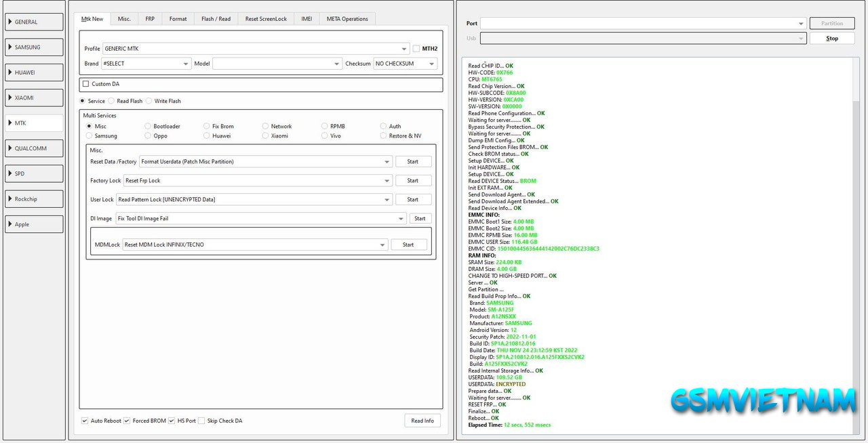The width and height of the screenshot is (868, 443).
Task: Switch to the IMEI tab
Action: tap(307, 19)
